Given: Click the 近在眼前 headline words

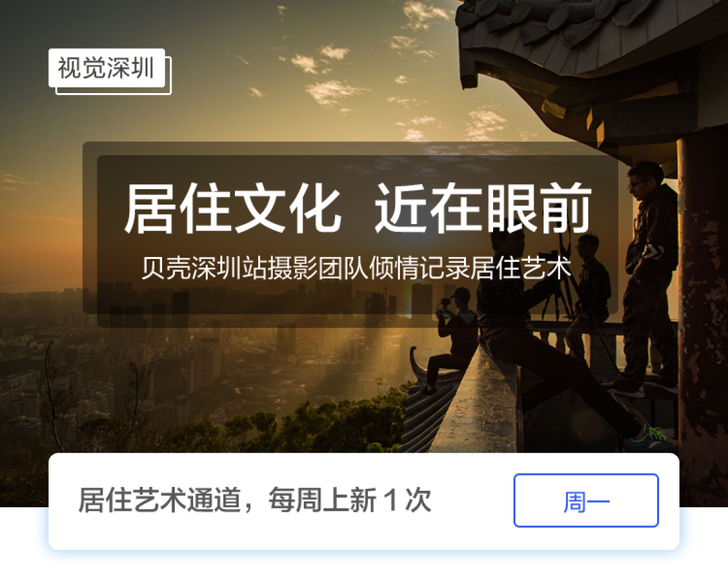Looking at the screenshot, I should (483, 208).
